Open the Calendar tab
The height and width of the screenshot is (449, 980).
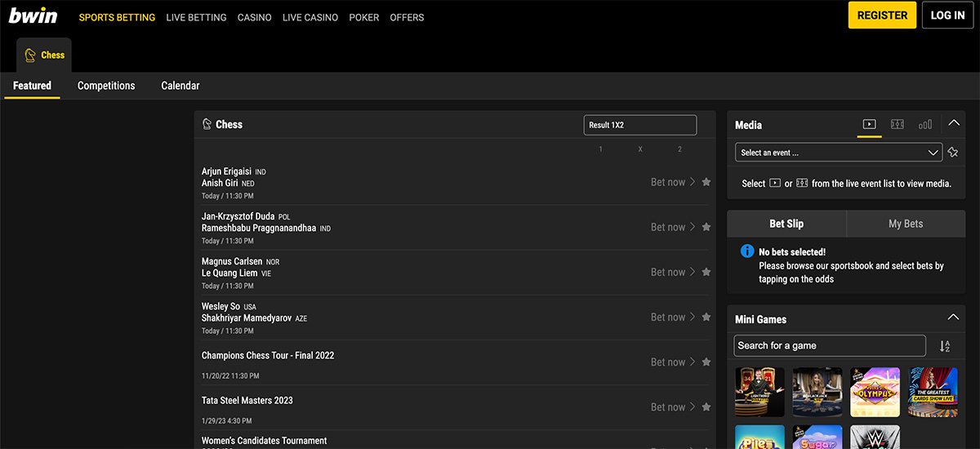click(180, 86)
